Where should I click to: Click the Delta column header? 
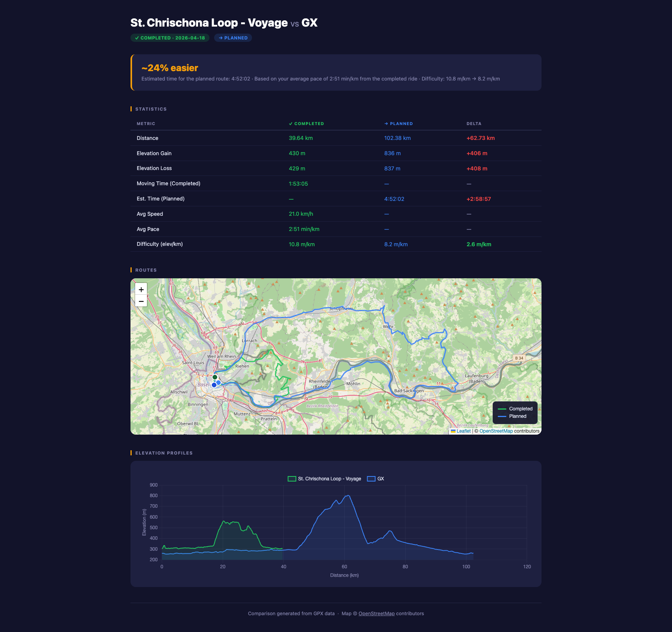tap(474, 124)
